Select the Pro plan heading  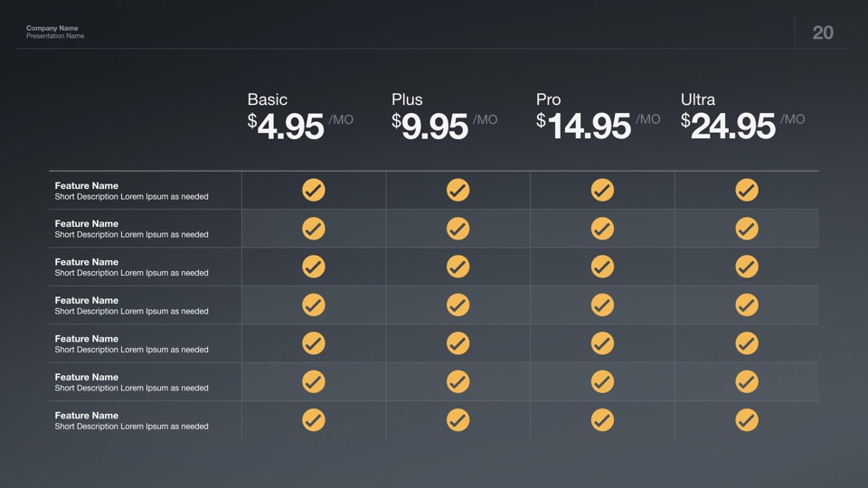(548, 99)
